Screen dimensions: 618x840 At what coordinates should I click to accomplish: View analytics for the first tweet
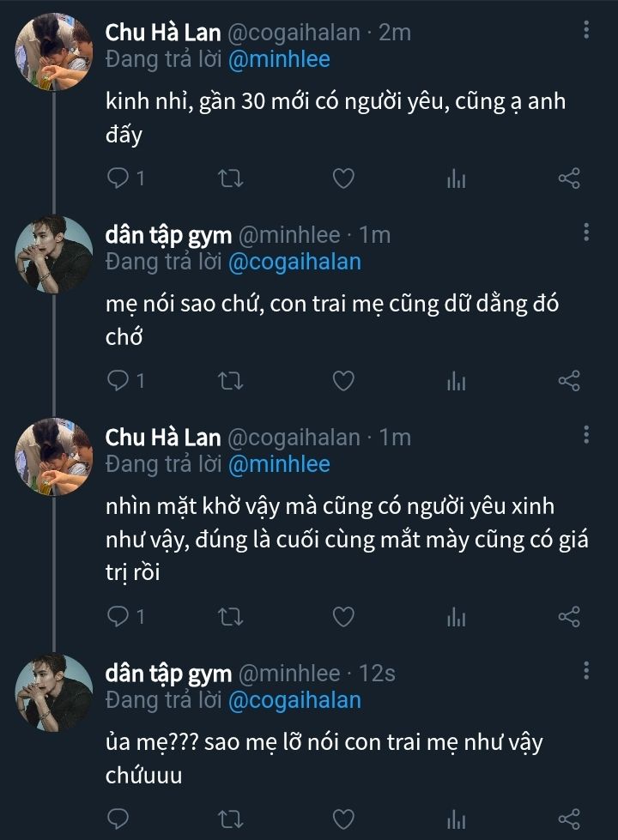point(456,178)
